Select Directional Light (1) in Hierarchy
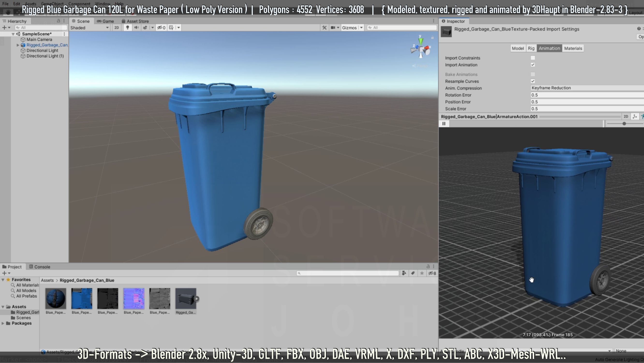The width and height of the screenshot is (644, 363). point(45,56)
